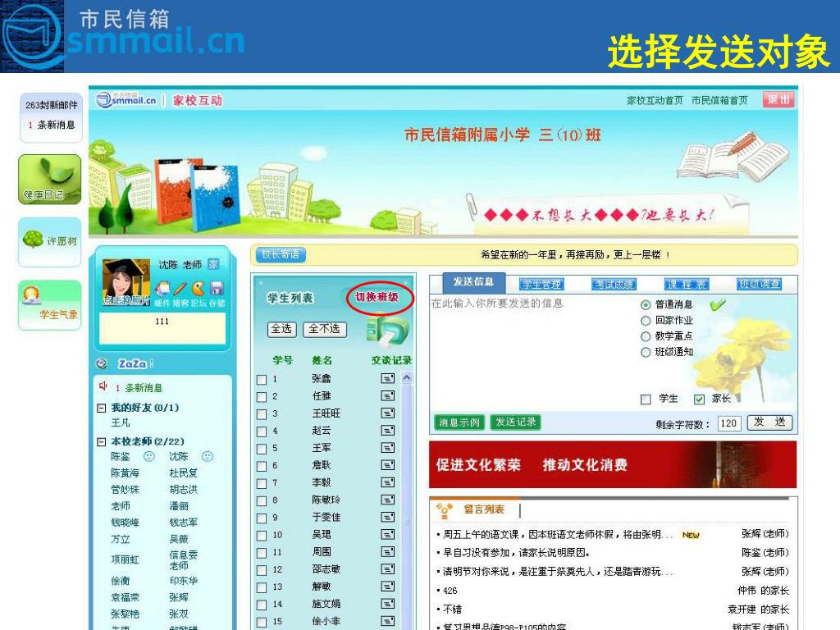Click the ZaZa messenger icon
This screenshot has height=630, width=840.
click(x=101, y=363)
